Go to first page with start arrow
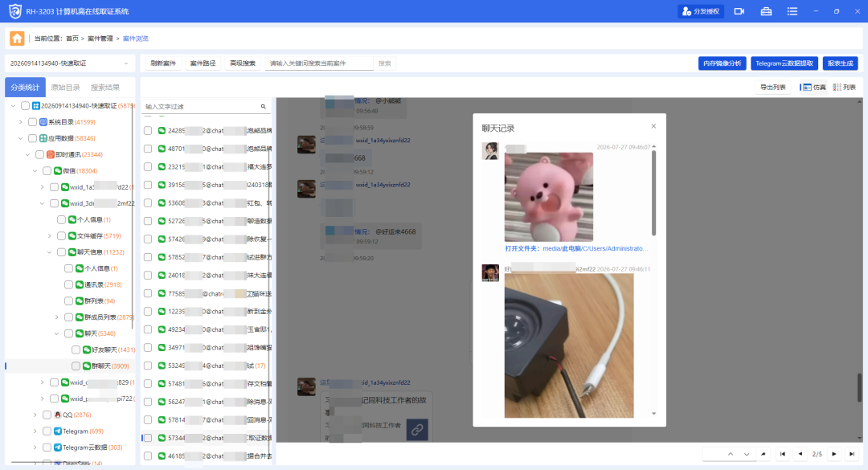This screenshot has height=470, width=868. tap(783, 454)
